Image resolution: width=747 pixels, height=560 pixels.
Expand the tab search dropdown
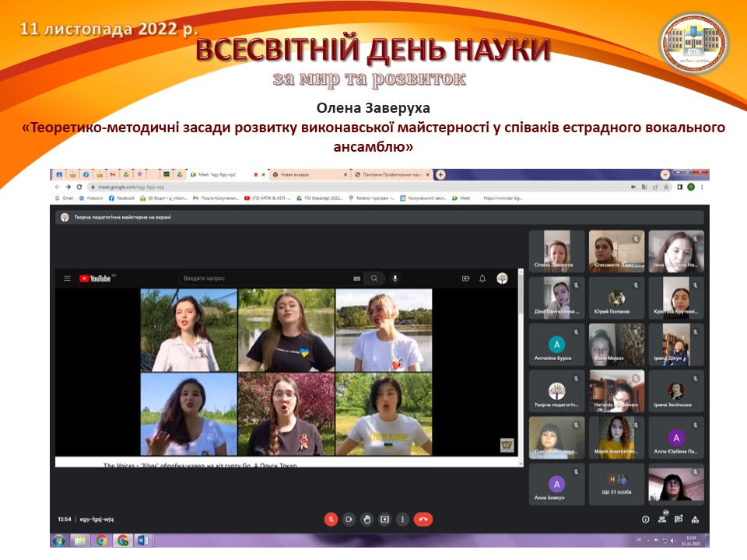(x=665, y=174)
